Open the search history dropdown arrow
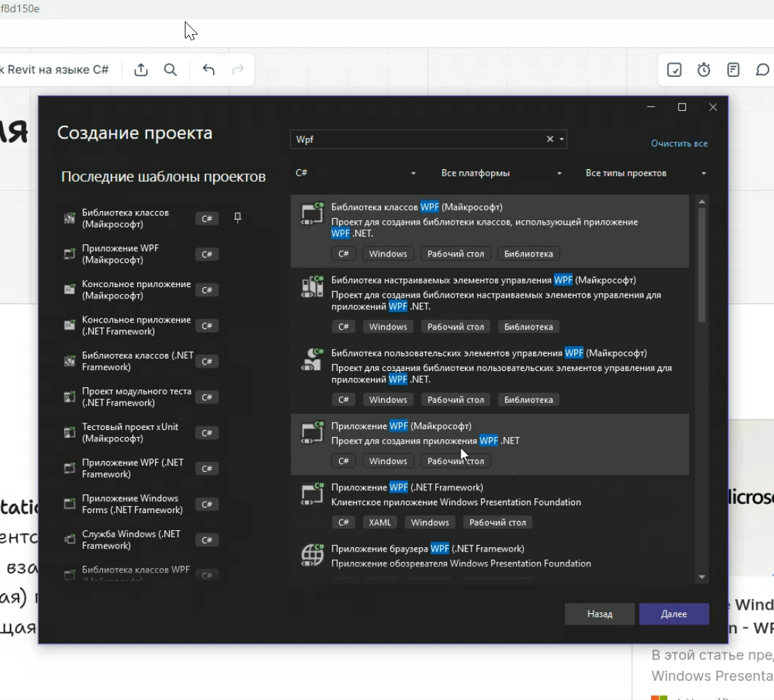Screen dimensions: 774x700 pyautogui.click(x=561, y=139)
